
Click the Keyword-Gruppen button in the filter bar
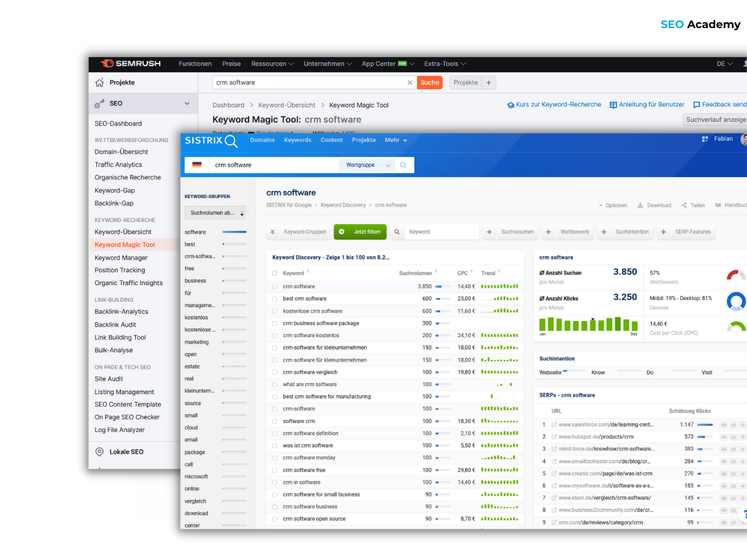click(298, 232)
